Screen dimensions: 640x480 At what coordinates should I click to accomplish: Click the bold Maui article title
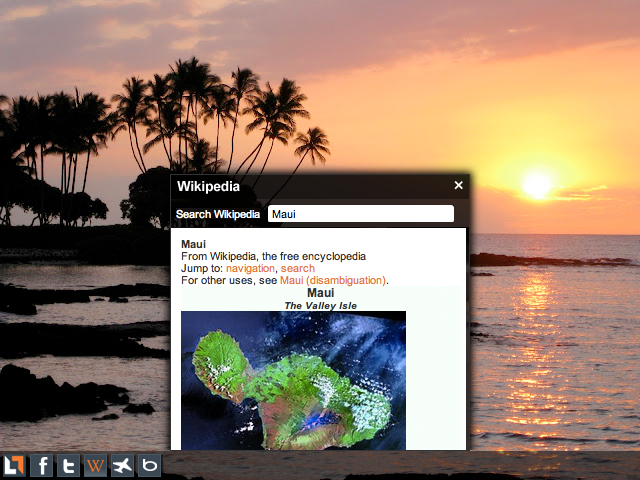pyautogui.click(x=193, y=244)
